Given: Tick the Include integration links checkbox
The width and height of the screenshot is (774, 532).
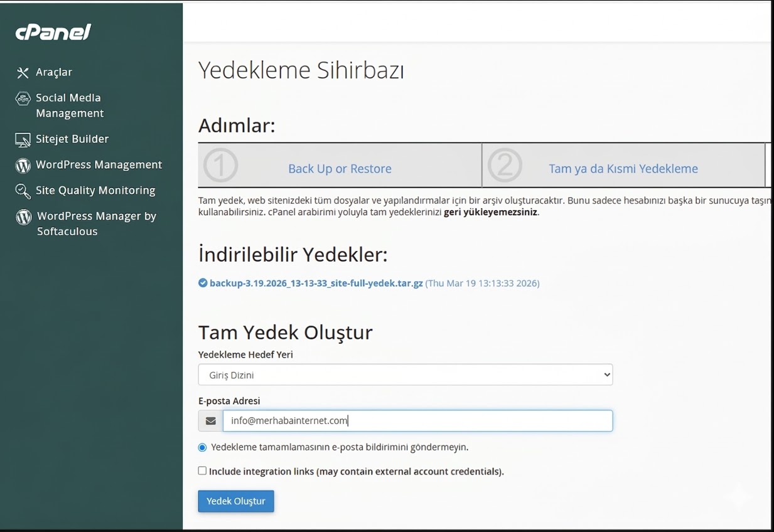Looking at the screenshot, I should click(202, 471).
